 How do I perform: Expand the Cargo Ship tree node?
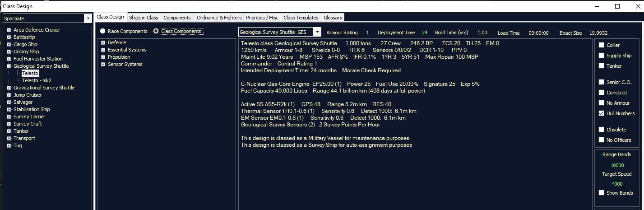pyautogui.click(x=9, y=44)
